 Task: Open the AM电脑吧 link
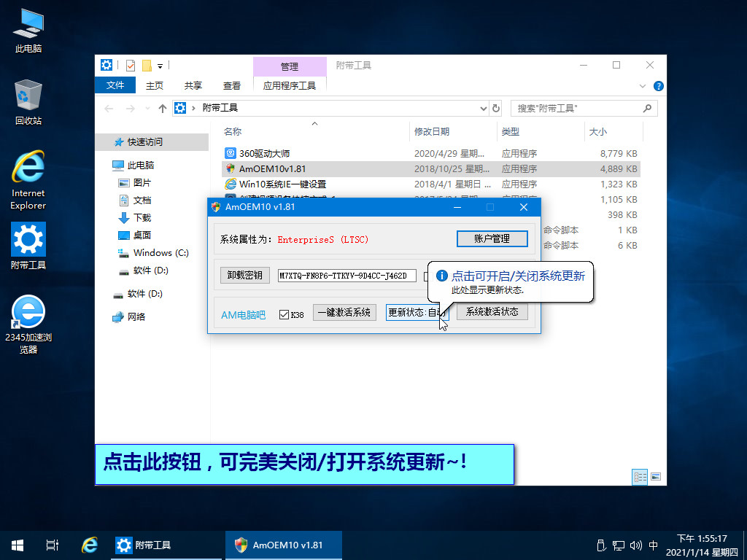point(244,315)
